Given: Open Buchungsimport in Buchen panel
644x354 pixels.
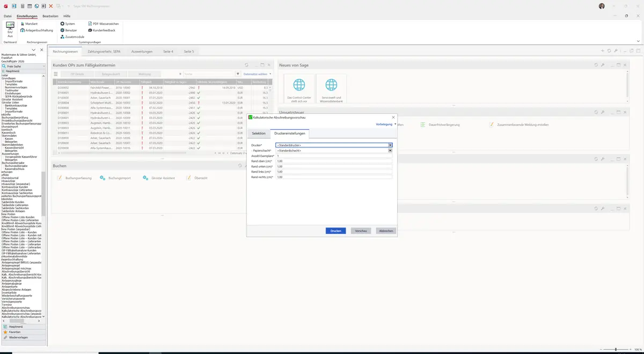Looking at the screenshot, I should pos(115,178).
